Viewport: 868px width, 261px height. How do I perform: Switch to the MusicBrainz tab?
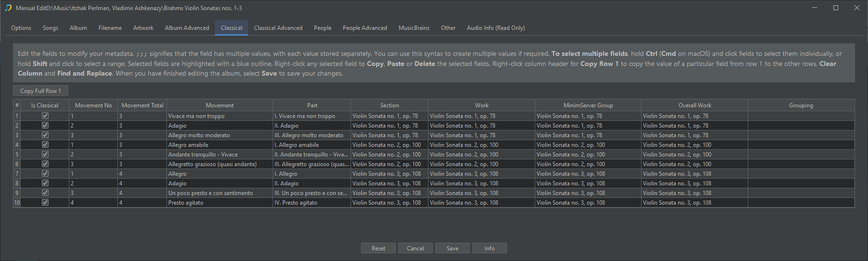click(414, 28)
